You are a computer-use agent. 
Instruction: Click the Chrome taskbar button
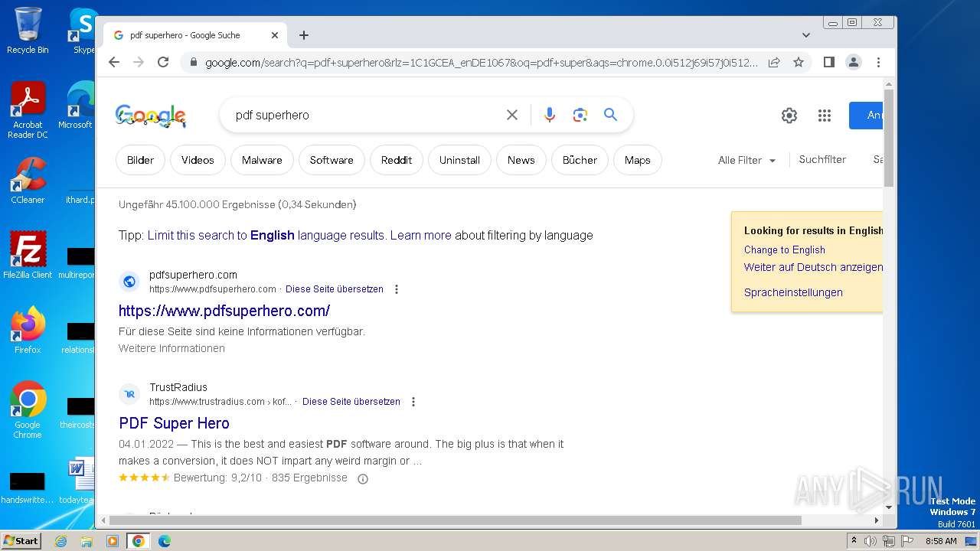pyautogui.click(x=139, y=541)
